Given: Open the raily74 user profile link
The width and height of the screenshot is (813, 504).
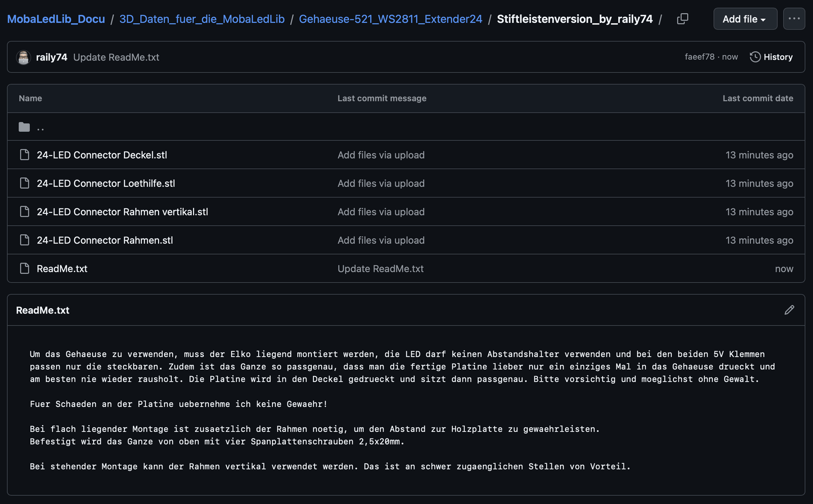Looking at the screenshot, I should tap(51, 57).
